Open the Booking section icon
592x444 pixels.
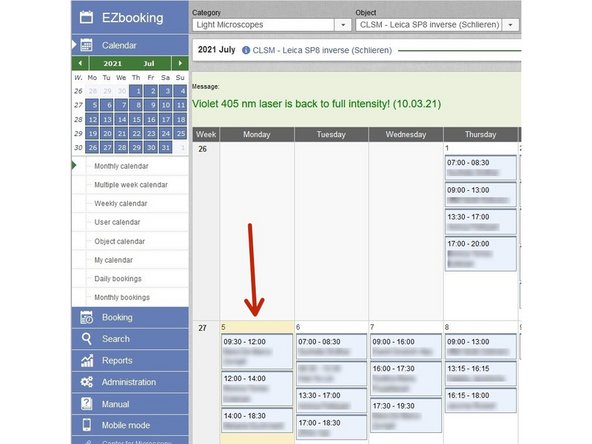86,318
